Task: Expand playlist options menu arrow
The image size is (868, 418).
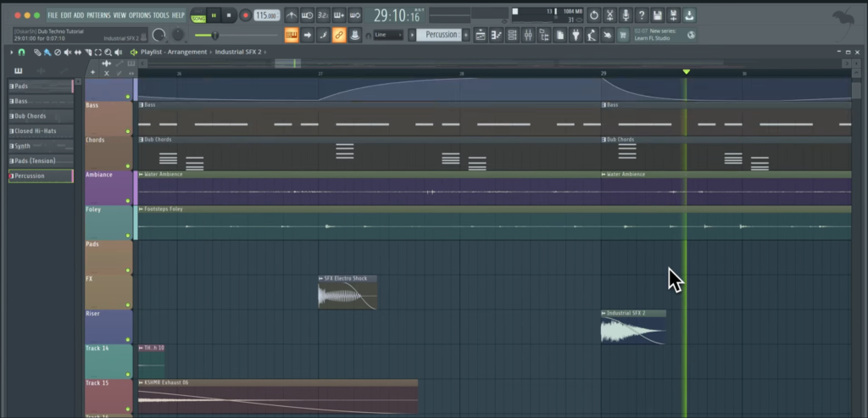Action: tap(11, 52)
